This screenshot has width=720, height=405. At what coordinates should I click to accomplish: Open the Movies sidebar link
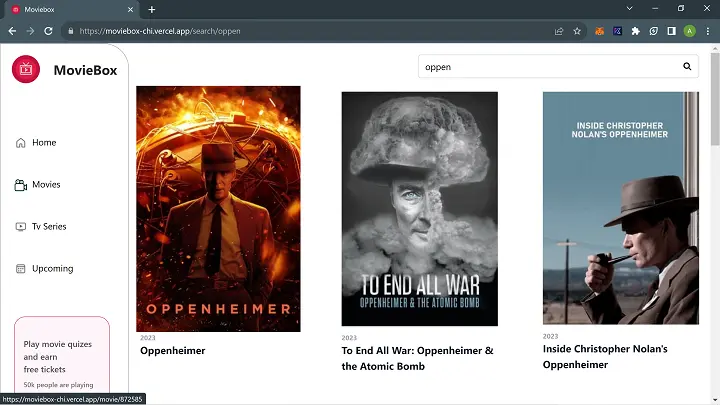(38, 185)
